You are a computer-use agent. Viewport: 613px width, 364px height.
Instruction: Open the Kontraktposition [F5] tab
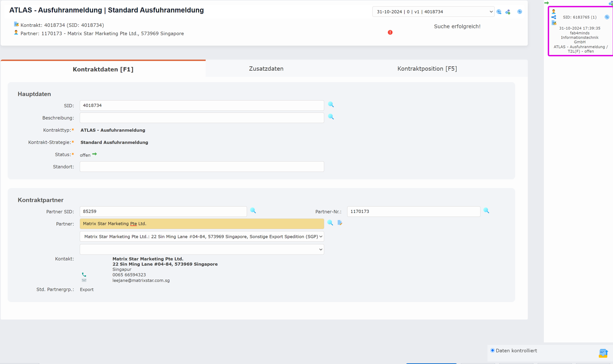[427, 68]
